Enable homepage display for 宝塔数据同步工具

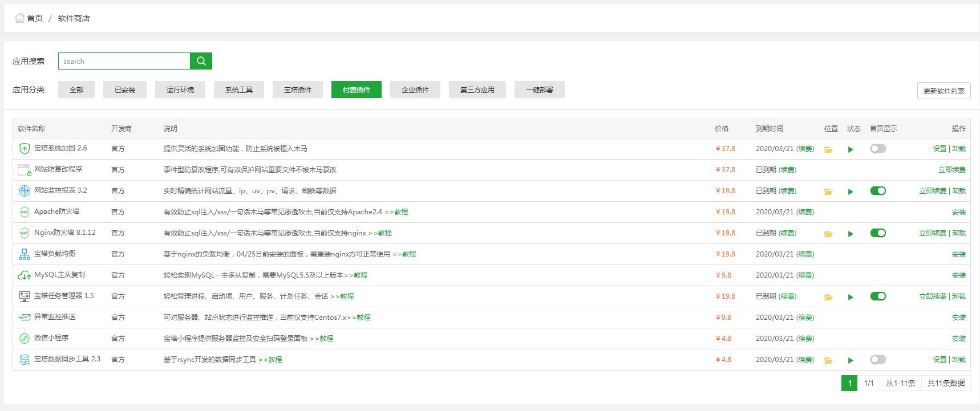(878, 359)
